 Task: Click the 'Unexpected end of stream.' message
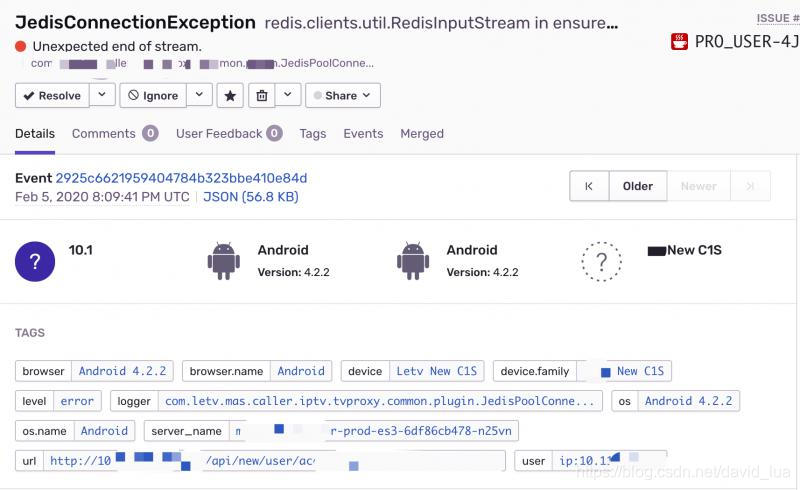click(x=117, y=46)
